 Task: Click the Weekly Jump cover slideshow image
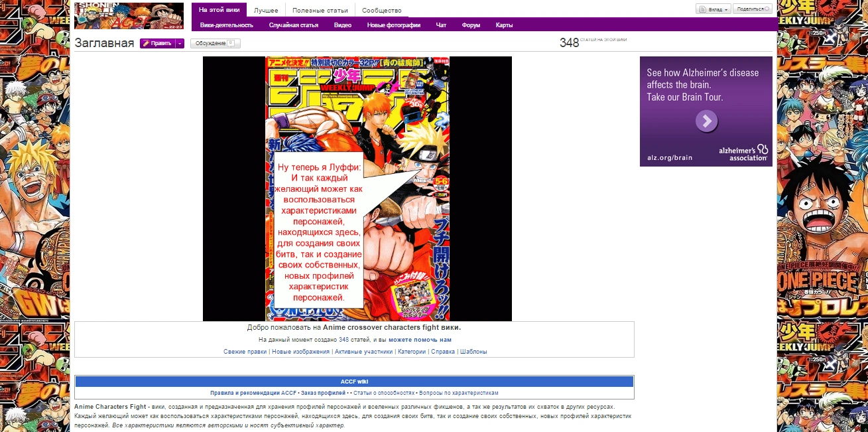(357, 188)
